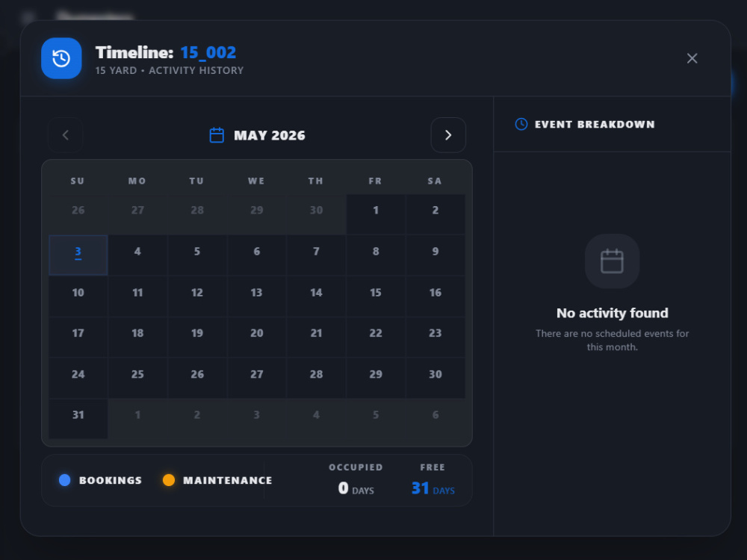Choose the bright day 29 in May
This screenshot has width=747, height=560.
(376, 378)
